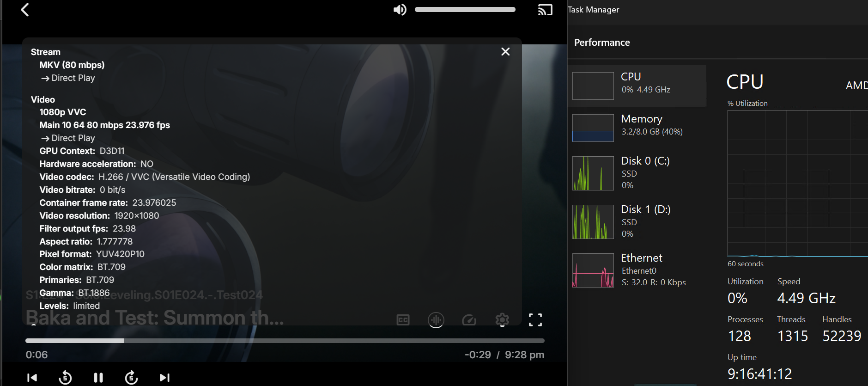Click the Memory usage thumbnail
This screenshot has height=386, width=868.
(x=593, y=128)
